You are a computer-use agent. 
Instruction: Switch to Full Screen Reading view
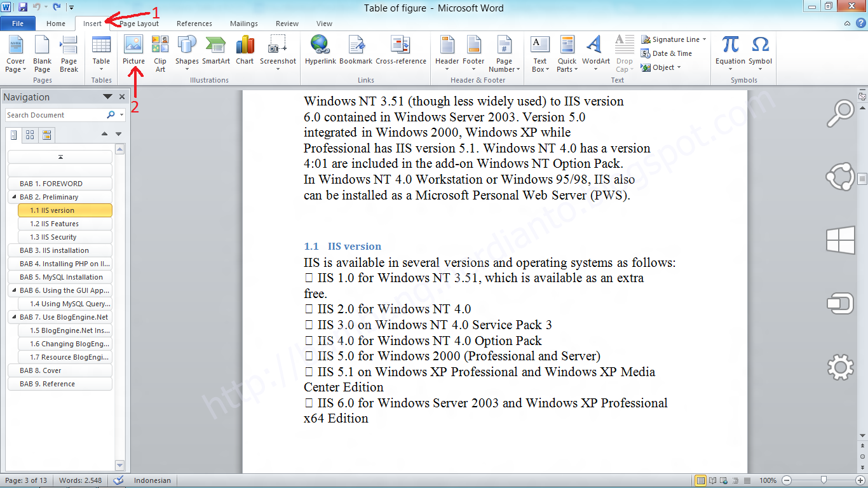click(713, 480)
